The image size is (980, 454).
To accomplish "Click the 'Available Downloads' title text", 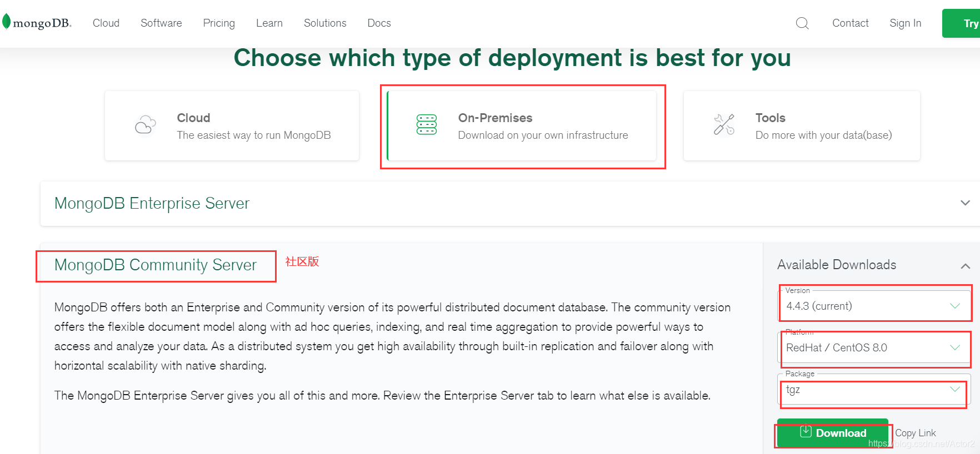I will click(x=837, y=265).
